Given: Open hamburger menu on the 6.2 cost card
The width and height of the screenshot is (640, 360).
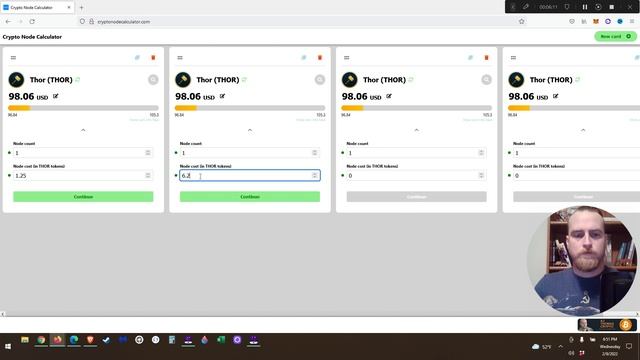Looking at the screenshot, I should (x=180, y=58).
